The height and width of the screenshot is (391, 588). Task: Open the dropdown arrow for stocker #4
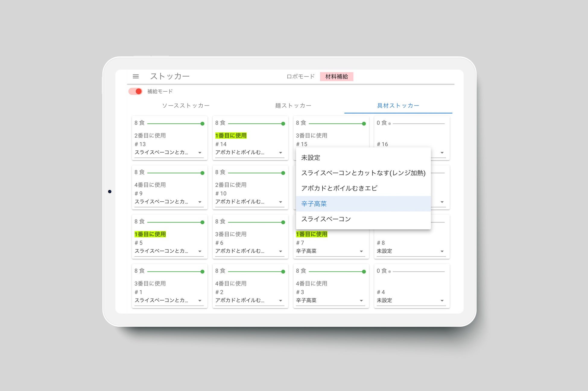point(442,301)
